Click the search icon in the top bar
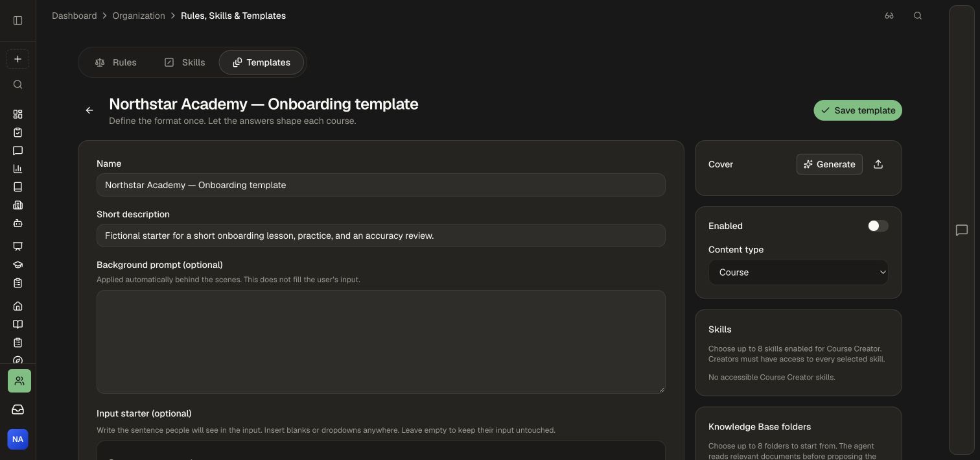The width and height of the screenshot is (980, 460). 918,16
